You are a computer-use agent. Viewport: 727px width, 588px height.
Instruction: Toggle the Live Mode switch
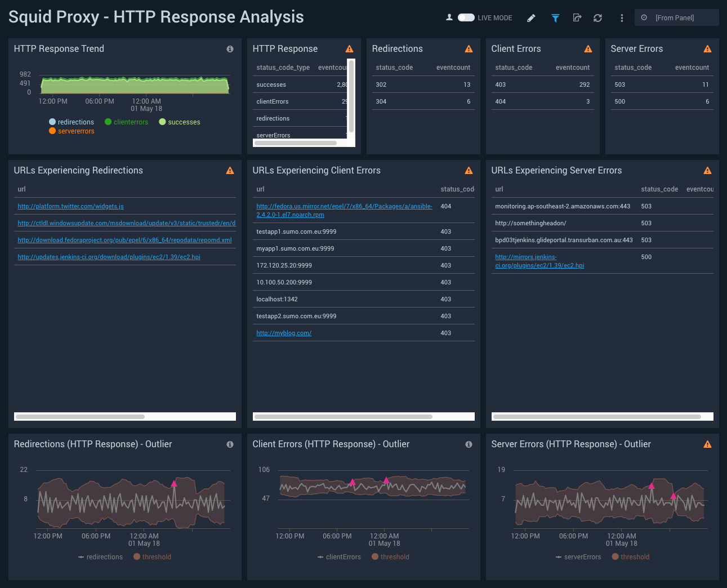466,17
